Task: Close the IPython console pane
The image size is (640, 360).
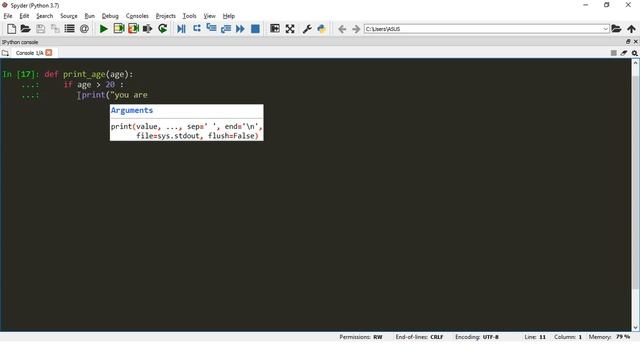Action: click(x=636, y=42)
